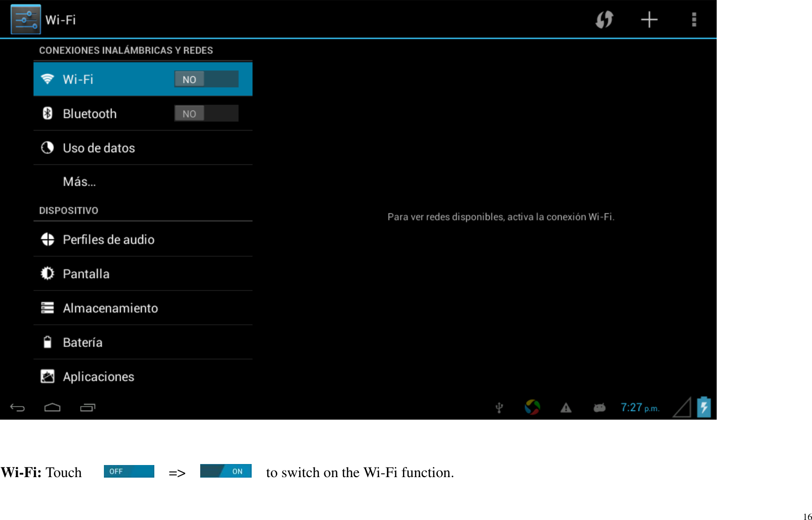Tap the Settings sliders icon beside Wi-Fi title
This screenshot has width=812, height=520.
point(26,20)
